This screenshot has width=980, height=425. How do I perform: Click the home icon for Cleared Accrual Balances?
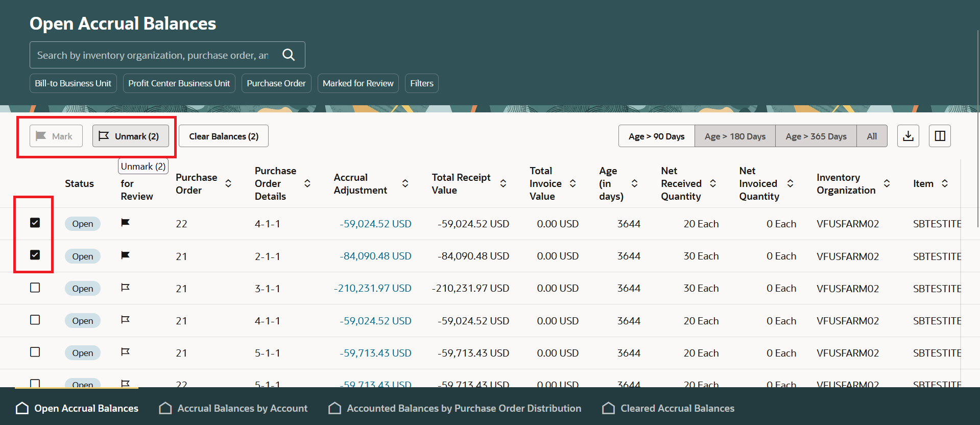click(x=609, y=408)
